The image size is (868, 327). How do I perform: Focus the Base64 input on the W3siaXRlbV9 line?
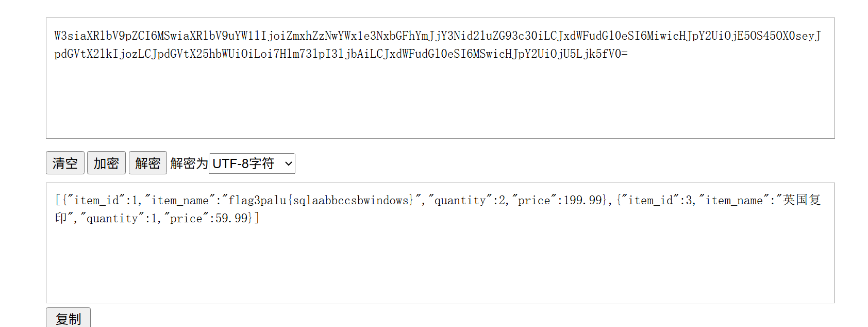tap(437, 36)
